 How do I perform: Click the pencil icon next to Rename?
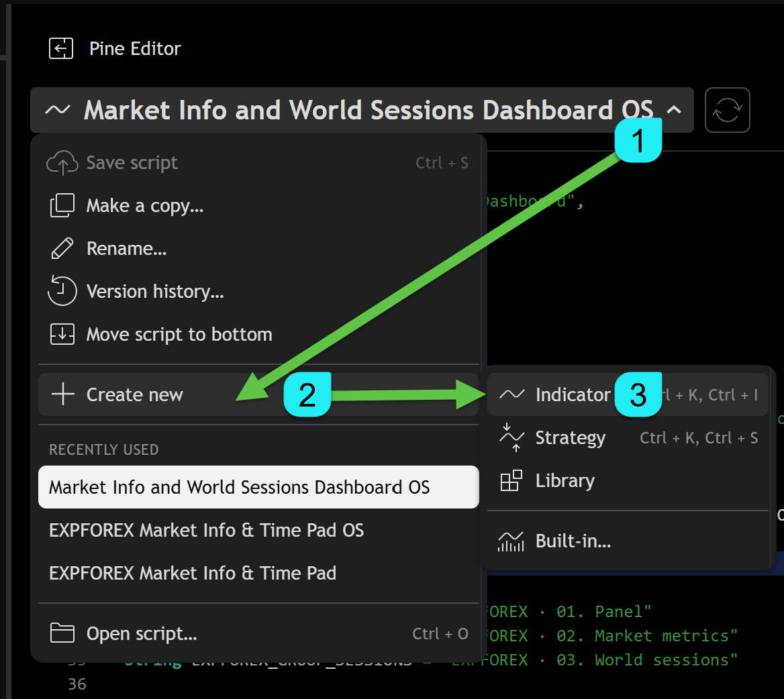pos(62,248)
